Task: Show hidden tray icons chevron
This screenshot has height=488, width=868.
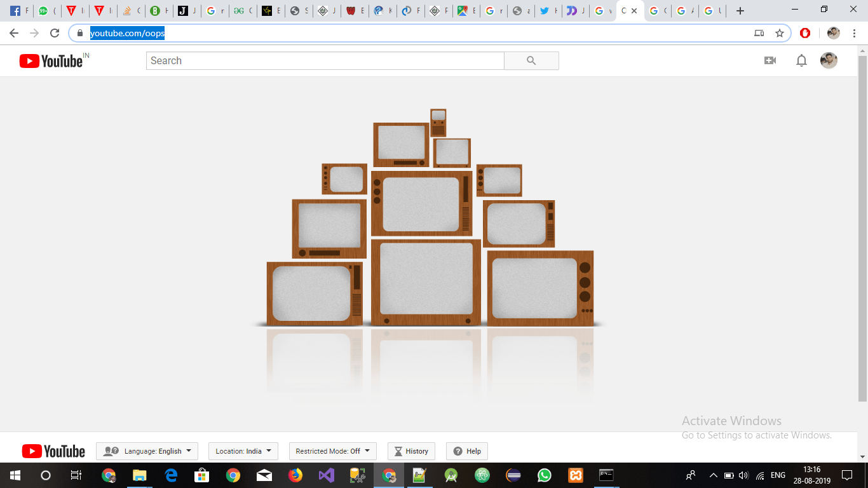Action: [x=714, y=475]
